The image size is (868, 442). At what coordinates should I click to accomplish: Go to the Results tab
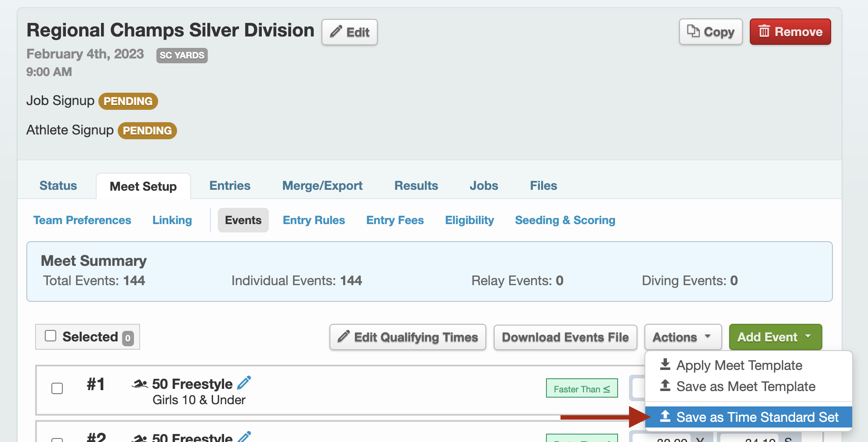coord(416,185)
